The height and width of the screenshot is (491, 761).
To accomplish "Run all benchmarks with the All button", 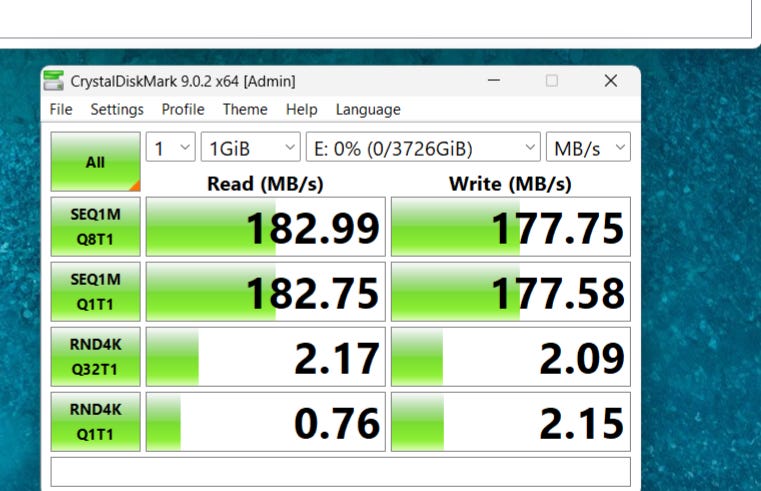I will point(96,162).
